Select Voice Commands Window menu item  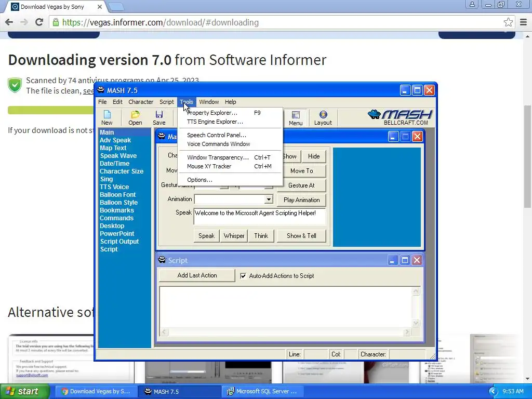pyautogui.click(x=230, y=144)
